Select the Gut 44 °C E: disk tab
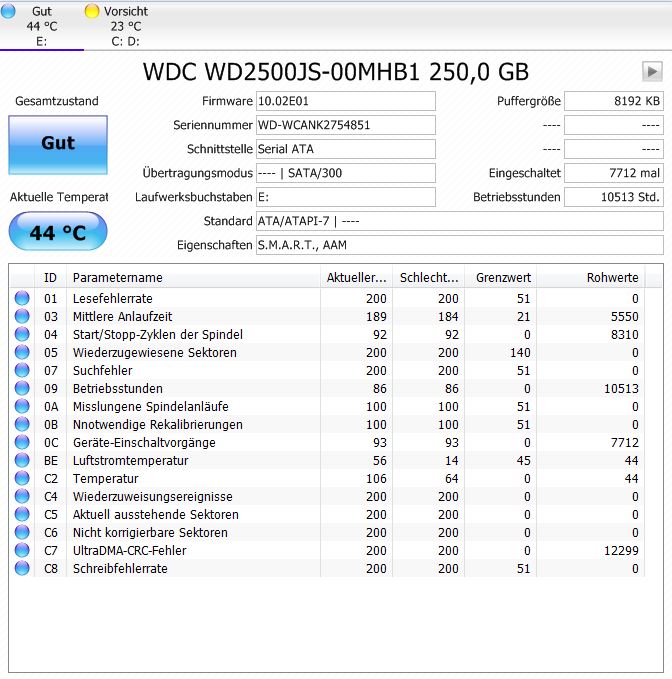The height and width of the screenshot is (679, 672). 42,26
